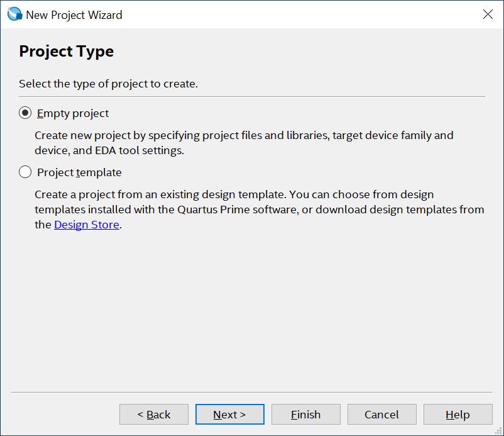This screenshot has height=436, width=504.
Task: Click the Quartus Prime icon in title bar
Action: pyautogui.click(x=14, y=14)
